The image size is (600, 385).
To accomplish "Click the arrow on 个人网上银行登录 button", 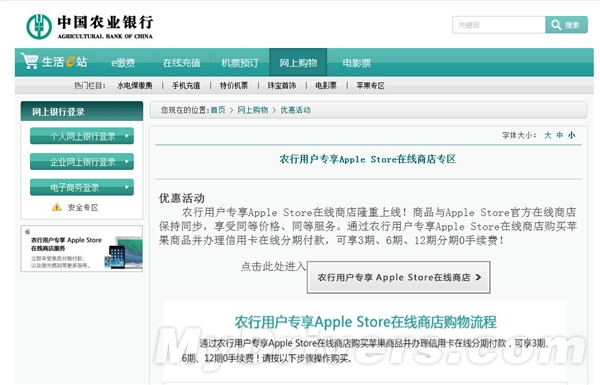I will click(x=127, y=136).
